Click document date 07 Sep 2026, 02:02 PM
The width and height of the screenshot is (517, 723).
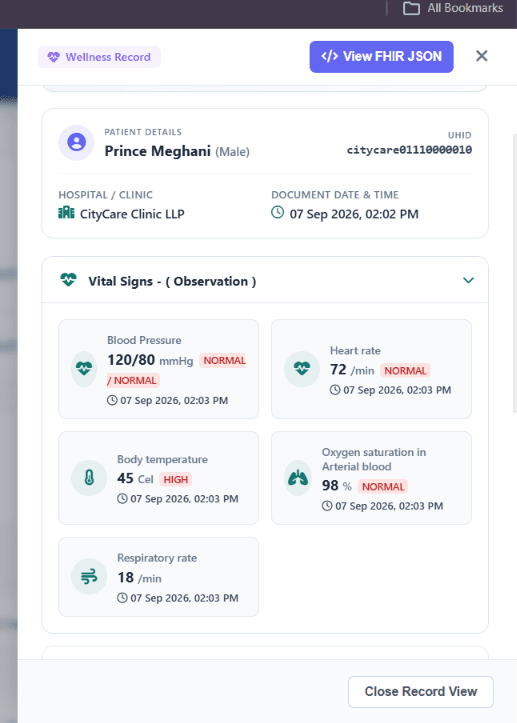tap(354, 214)
